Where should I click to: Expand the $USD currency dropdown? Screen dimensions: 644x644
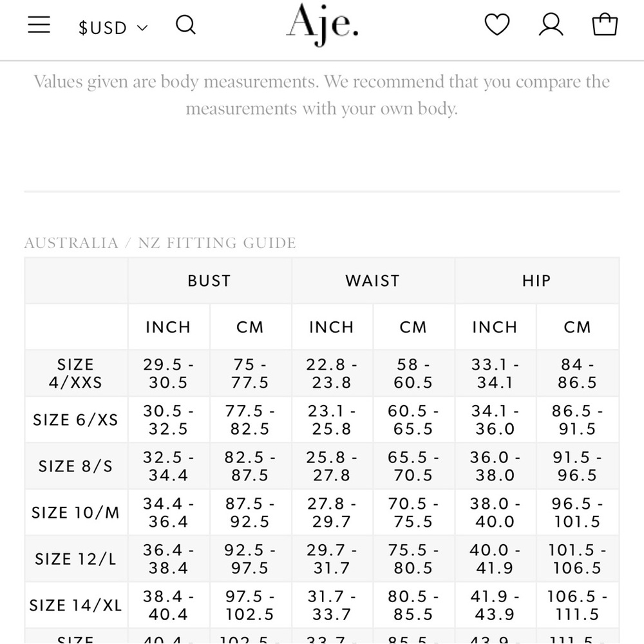coord(113,28)
